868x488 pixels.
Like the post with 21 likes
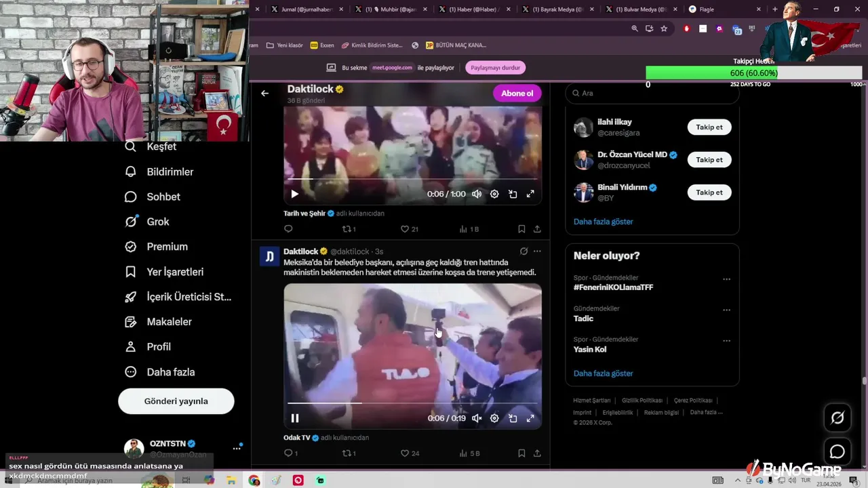[x=409, y=229]
